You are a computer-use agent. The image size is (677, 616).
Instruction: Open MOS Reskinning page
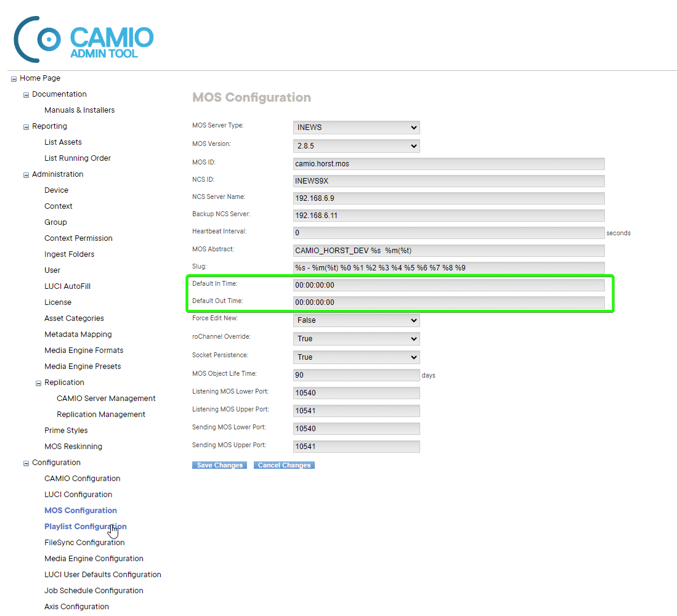pyautogui.click(x=73, y=446)
